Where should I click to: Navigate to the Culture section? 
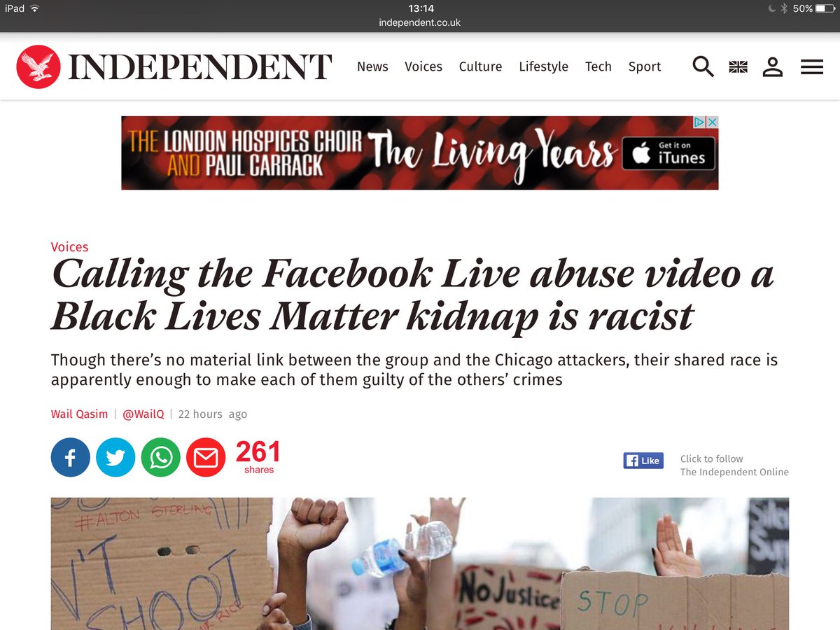480,66
